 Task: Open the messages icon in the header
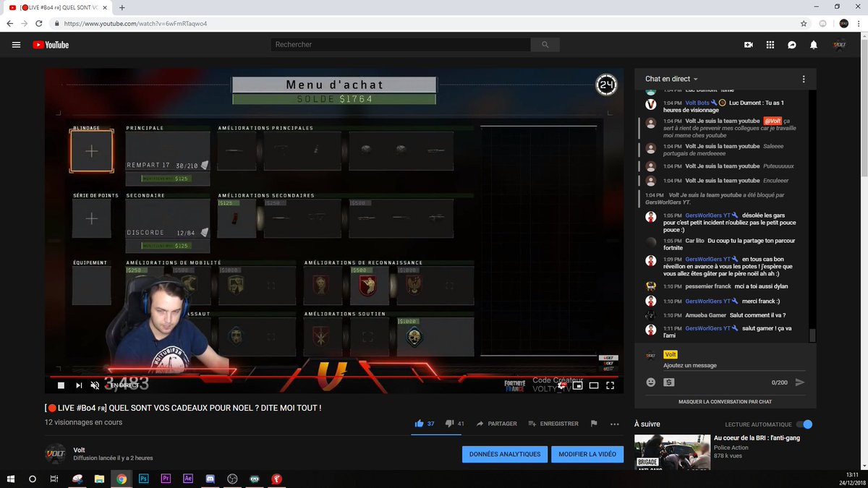[792, 45]
